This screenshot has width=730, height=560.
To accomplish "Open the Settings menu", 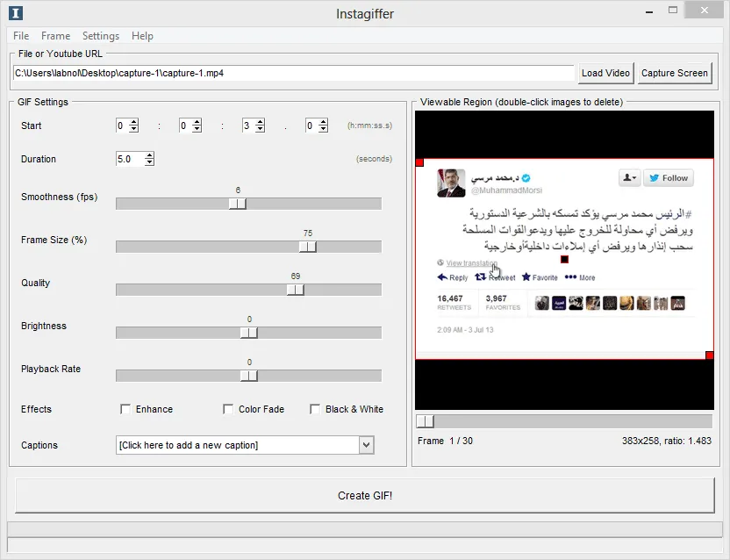I will [100, 36].
